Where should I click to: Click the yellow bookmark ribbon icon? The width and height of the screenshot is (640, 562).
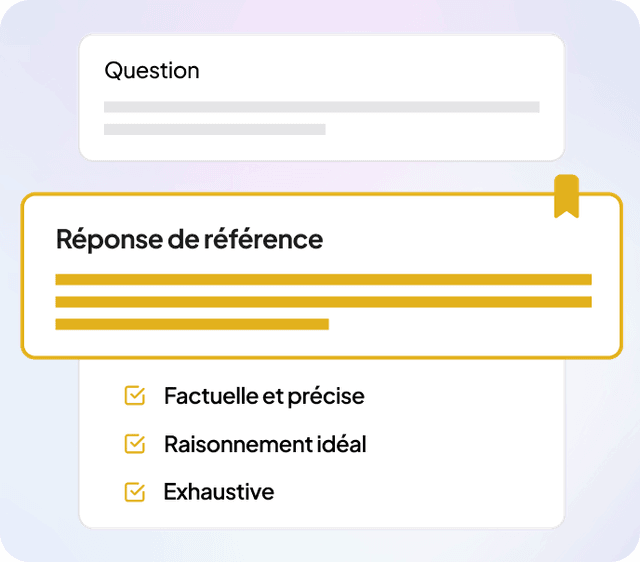point(567,196)
